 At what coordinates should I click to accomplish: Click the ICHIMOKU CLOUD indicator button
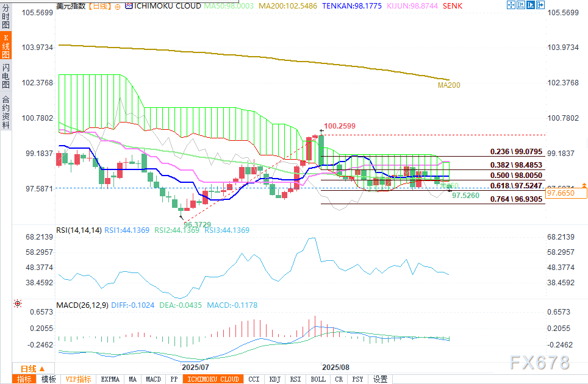pos(213,379)
